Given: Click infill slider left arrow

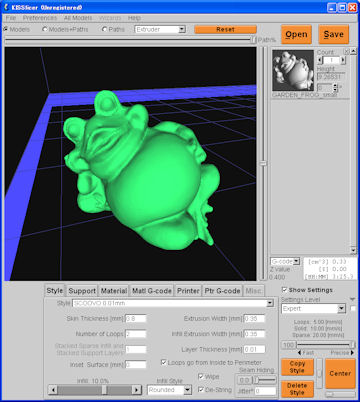Looking at the screenshot, I should (x=53, y=390).
